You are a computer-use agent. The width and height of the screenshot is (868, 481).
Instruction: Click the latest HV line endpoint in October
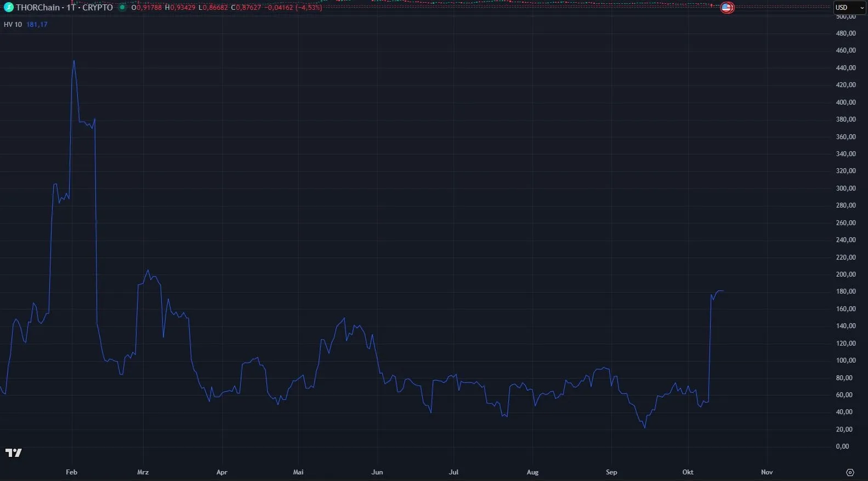pyautogui.click(x=723, y=291)
